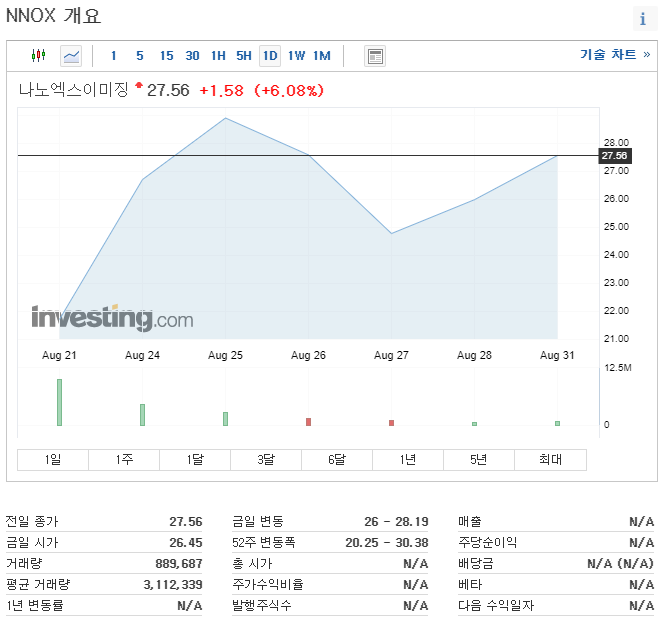
Task: Open the 기술 차트 link
Action: click(x=615, y=55)
